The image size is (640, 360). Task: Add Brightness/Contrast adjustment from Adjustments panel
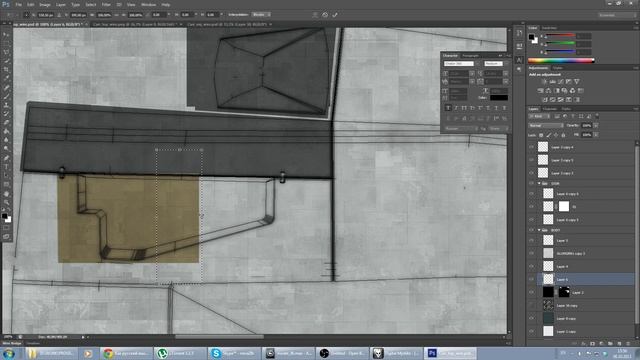544,82
